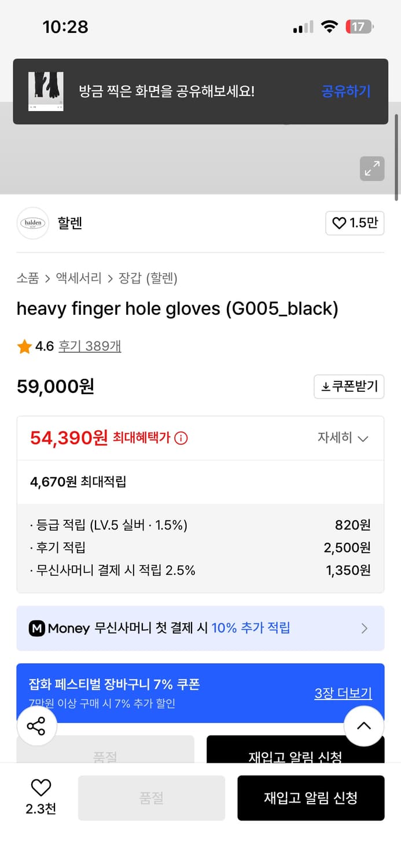Tap the Musinsa Money logo icon
401x868 pixels.
[37, 628]
